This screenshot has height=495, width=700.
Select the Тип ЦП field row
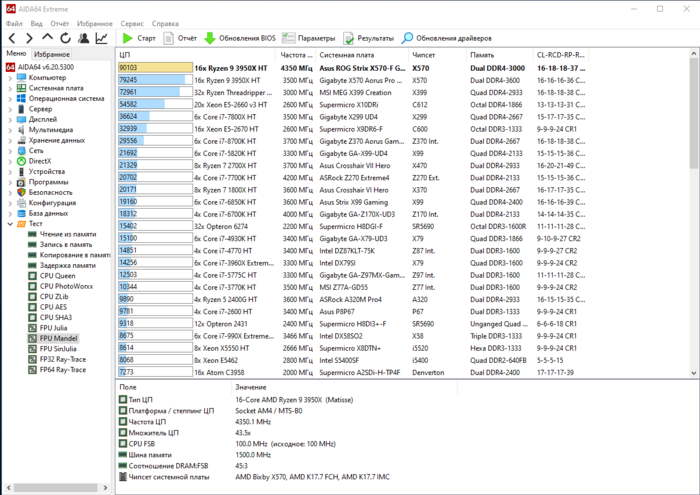click(286, 399)
